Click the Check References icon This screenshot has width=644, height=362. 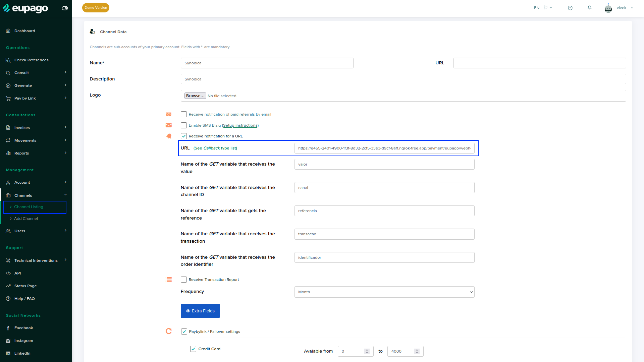8,60
